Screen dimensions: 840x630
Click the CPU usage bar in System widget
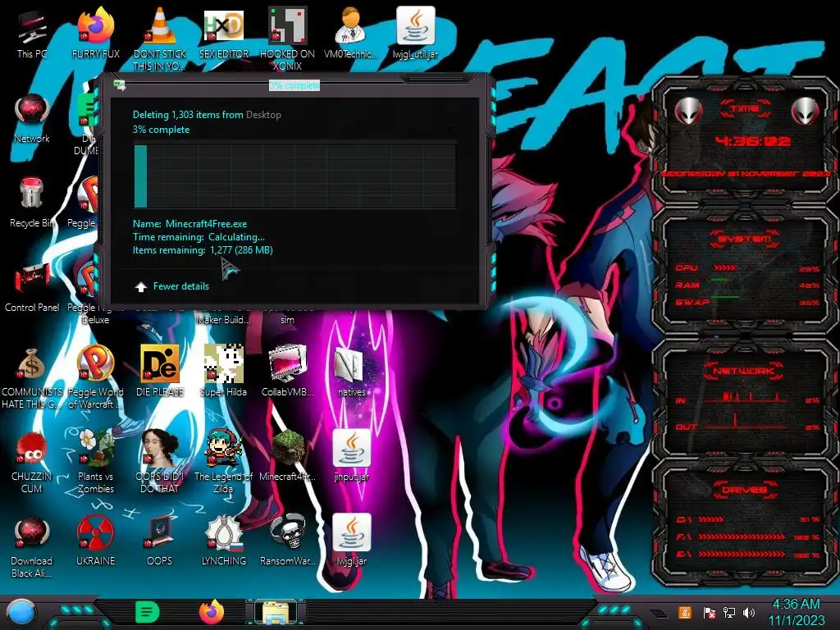[725, 268]
